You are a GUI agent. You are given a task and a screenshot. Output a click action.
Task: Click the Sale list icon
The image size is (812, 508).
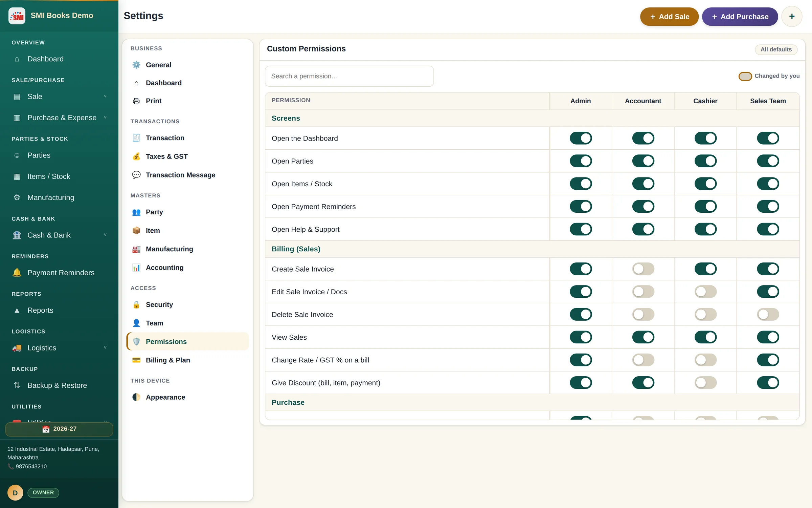coord(17,97)
